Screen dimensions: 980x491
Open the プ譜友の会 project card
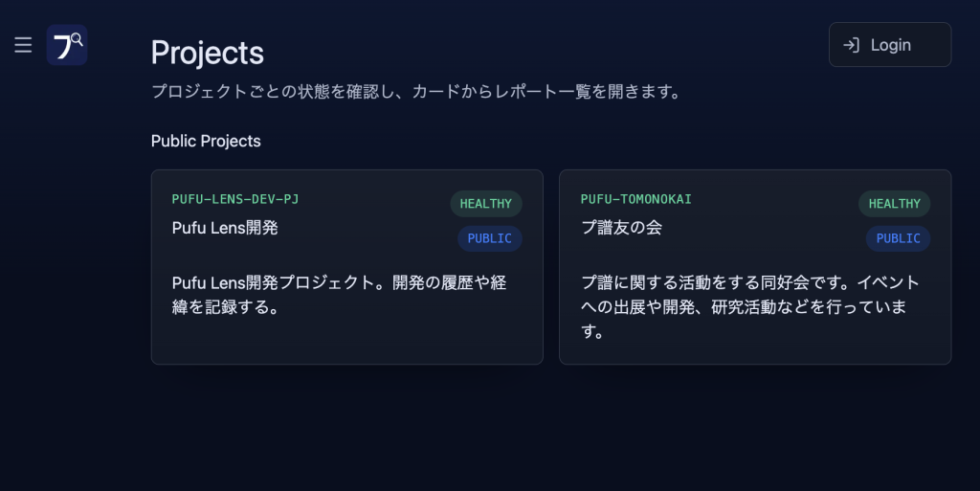click(x=755, y=267)
